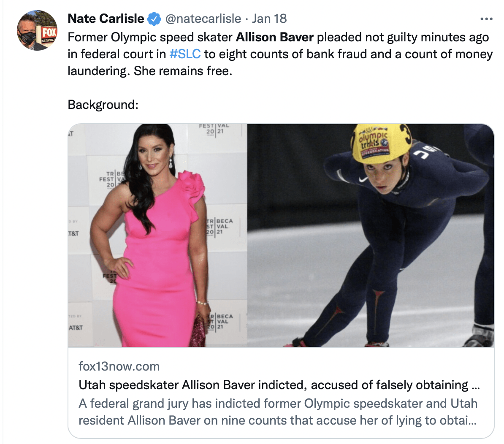The height and width of the screenshot is (444, 504).
Task: Click the bold Allison Baver name in tweet
Action: (x=274, y=37)
